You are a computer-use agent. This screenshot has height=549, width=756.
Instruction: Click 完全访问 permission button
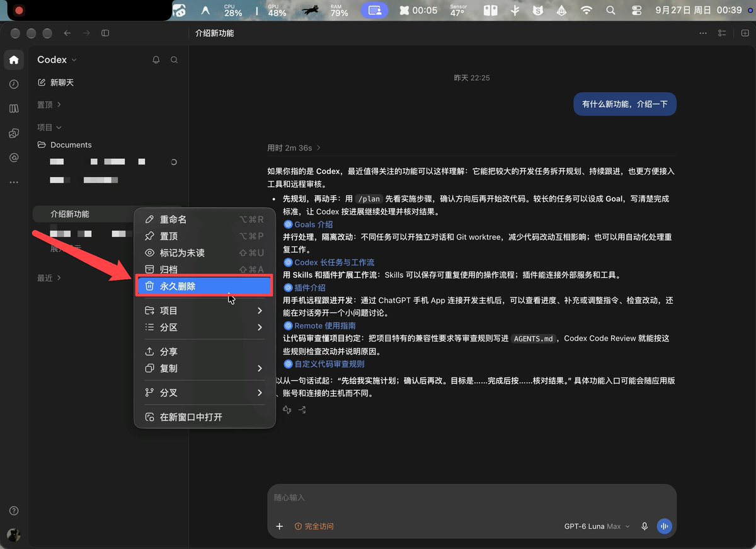point(314,526)
